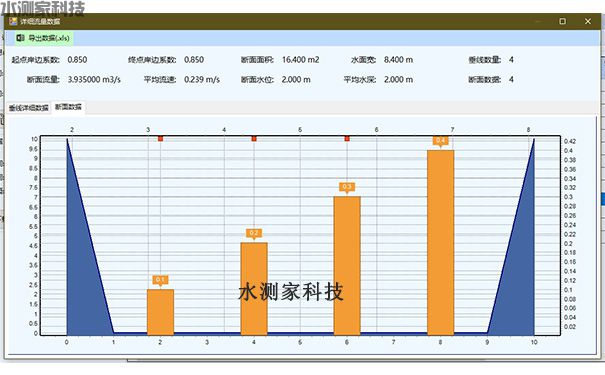
Task: Click the orange bar labeled 0.2
Action: click(254, 289)
